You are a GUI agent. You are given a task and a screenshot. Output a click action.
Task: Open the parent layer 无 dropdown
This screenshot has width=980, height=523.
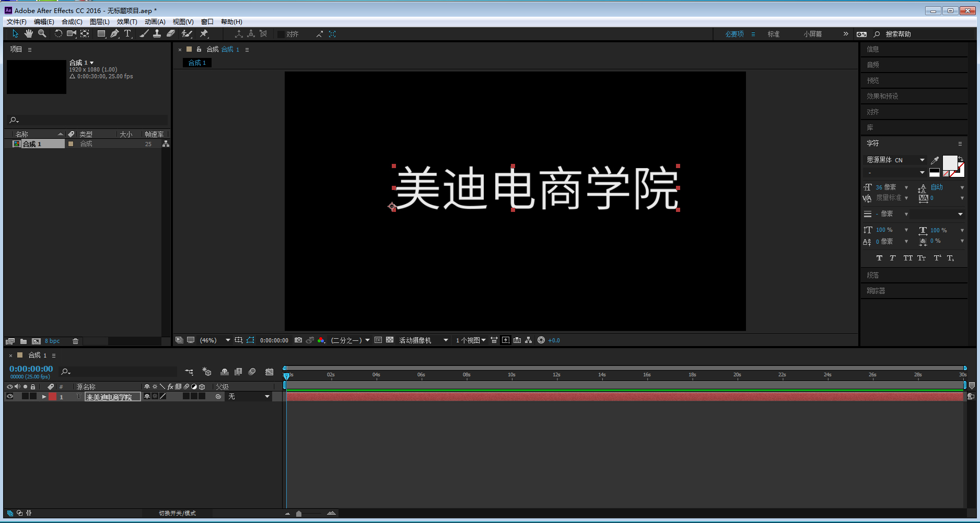point(249,396)
